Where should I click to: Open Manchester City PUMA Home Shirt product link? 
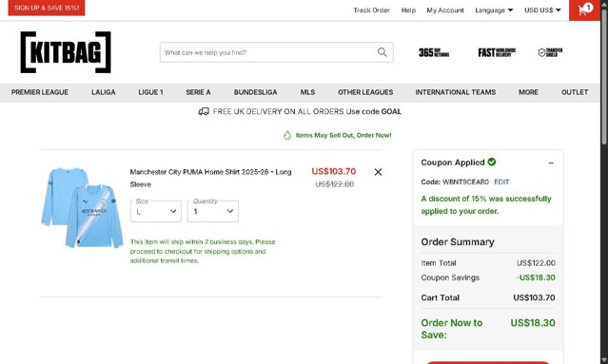tap(210, 178)
